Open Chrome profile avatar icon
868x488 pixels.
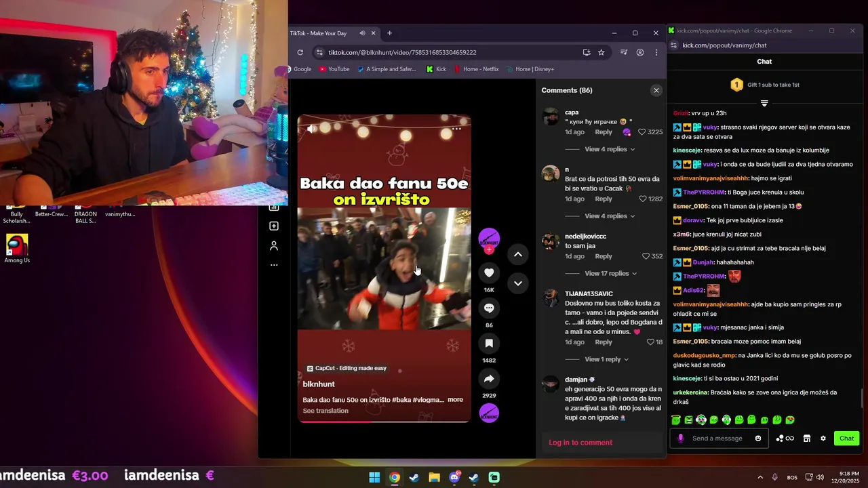pyautogui.click(x=640, y=52)
